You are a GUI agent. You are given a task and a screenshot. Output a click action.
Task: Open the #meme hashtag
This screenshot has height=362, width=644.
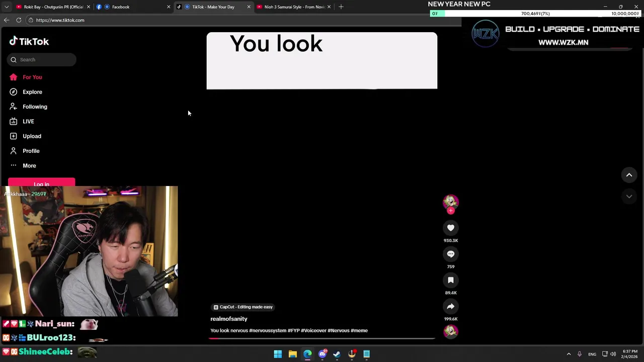click(x=359, y=330)
